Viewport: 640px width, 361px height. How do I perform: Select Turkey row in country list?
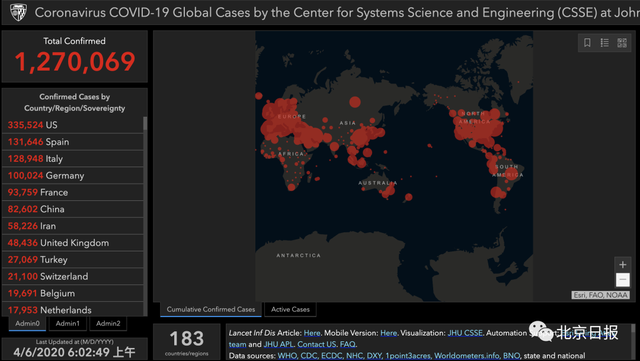(73, 260)
